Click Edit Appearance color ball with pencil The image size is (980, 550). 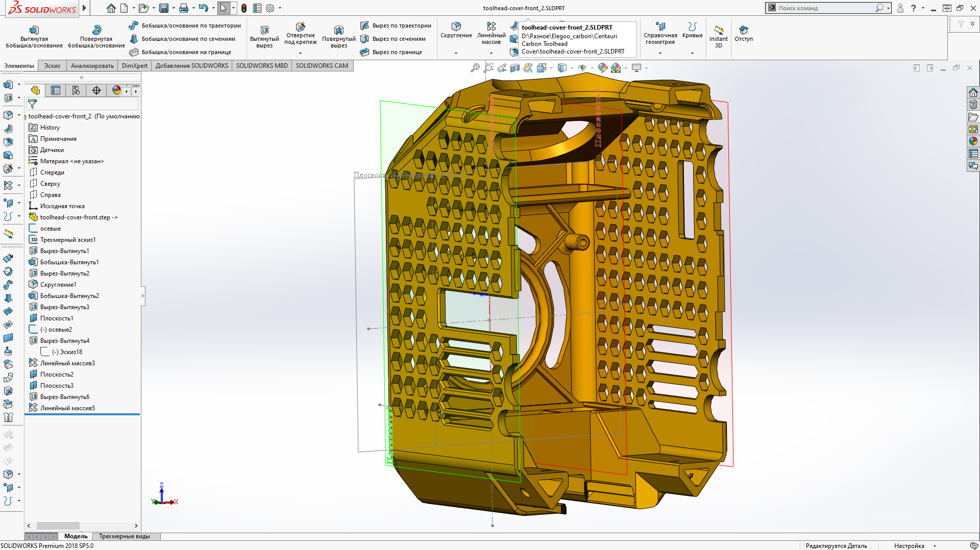603,68
